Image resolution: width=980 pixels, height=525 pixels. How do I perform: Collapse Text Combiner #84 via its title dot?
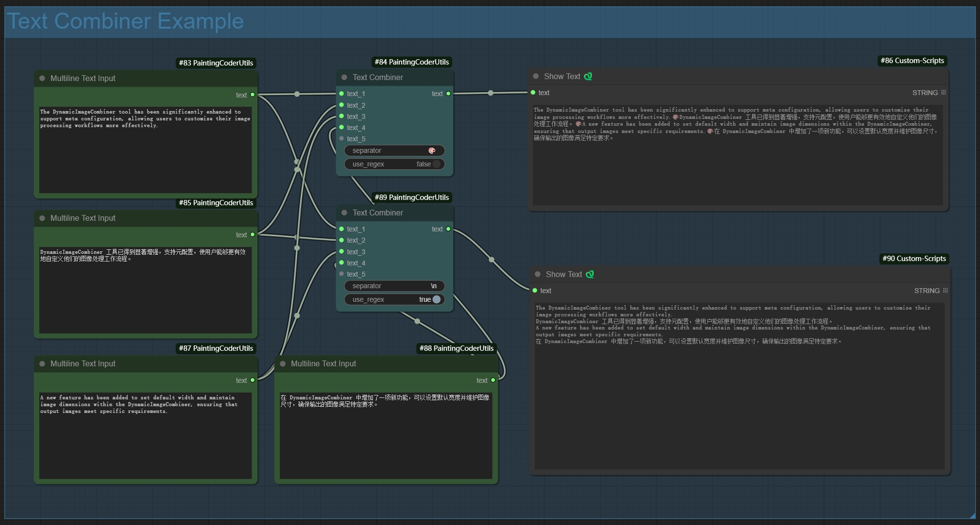[x=344, y=77]
